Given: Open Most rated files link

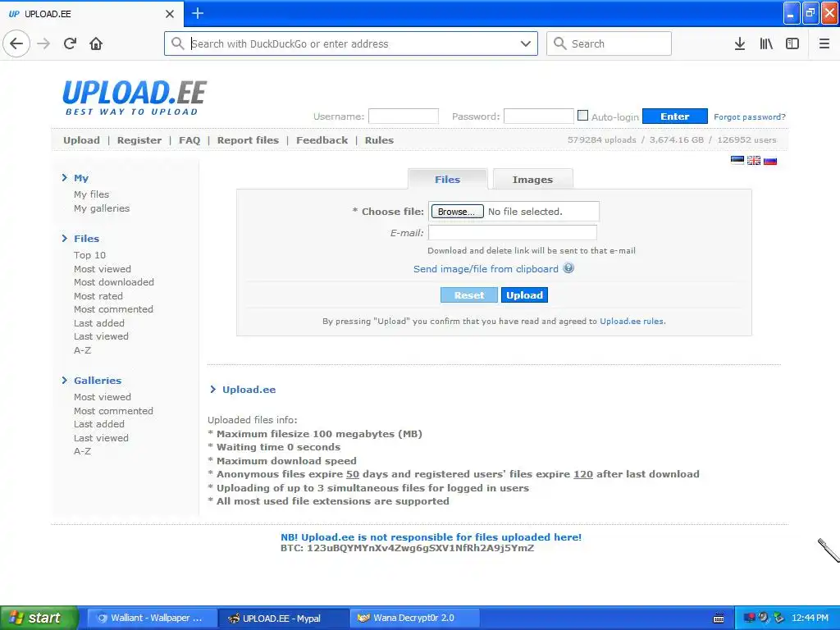Looking at the screenshot, I should coord(98,296).
